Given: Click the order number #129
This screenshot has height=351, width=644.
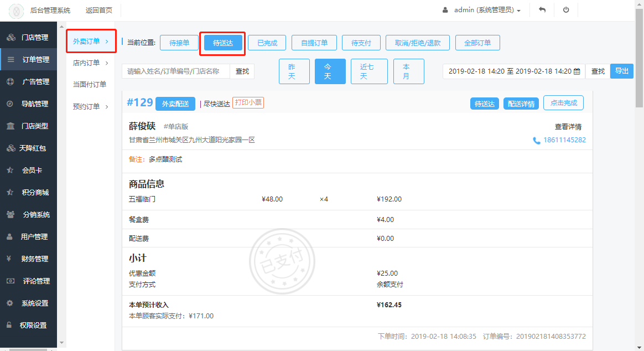Looking at the screenshot, I should 139,102.
